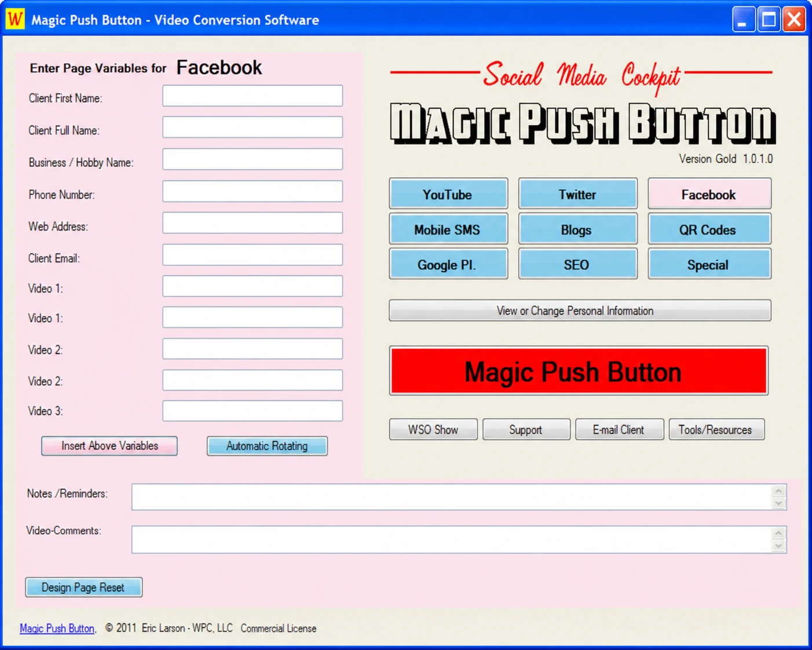Select the Facebook button in the cockpit grid
812x650 pixels.
709,193
